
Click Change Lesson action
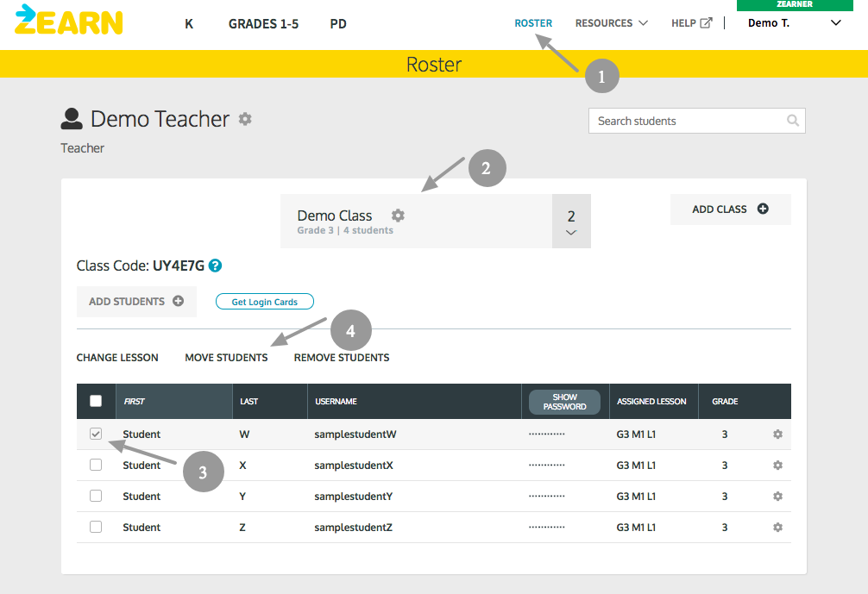coord(117,358)
